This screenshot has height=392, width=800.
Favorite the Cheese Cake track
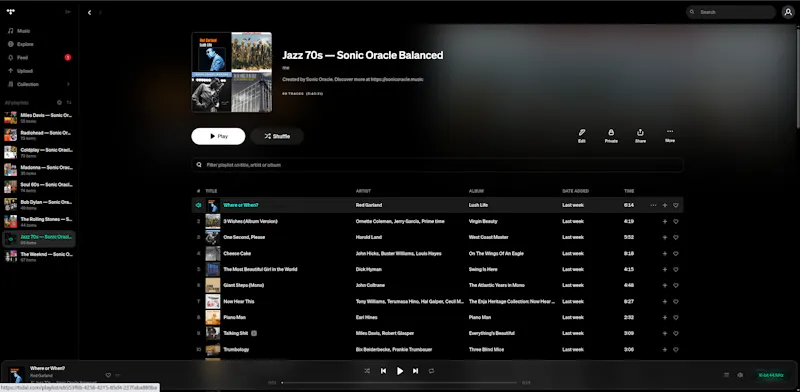[x=676, y=254]
